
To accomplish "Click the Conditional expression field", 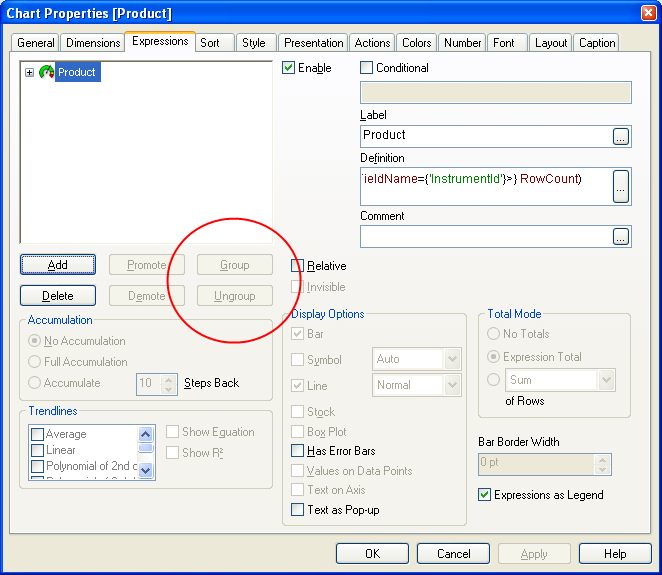I will [496, 92].
